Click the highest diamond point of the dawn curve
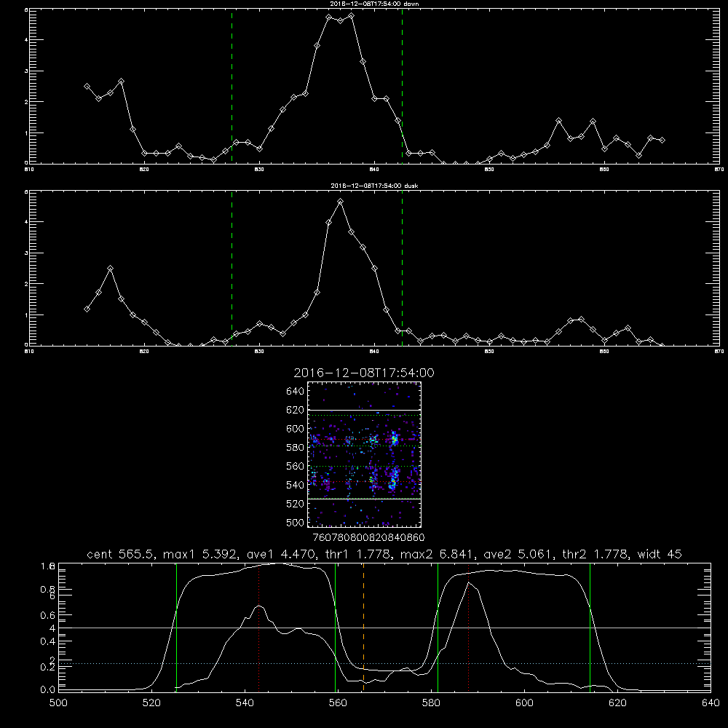The image size is (728, 728). coord(352,15)
